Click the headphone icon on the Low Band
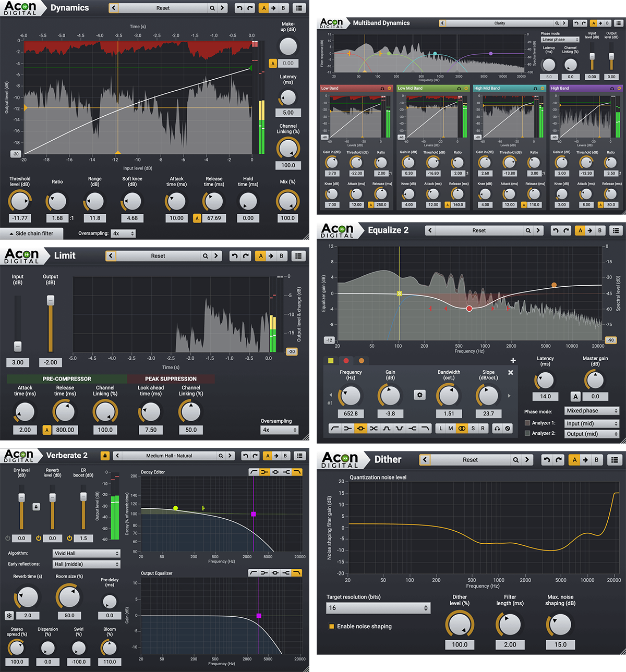 pos(382,88)
